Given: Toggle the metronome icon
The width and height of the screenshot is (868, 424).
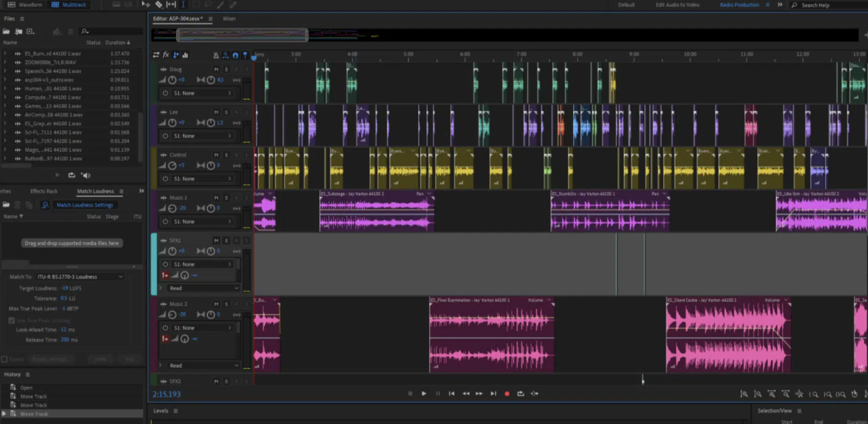Looking at the screenshot, I should tap(216, 56).
